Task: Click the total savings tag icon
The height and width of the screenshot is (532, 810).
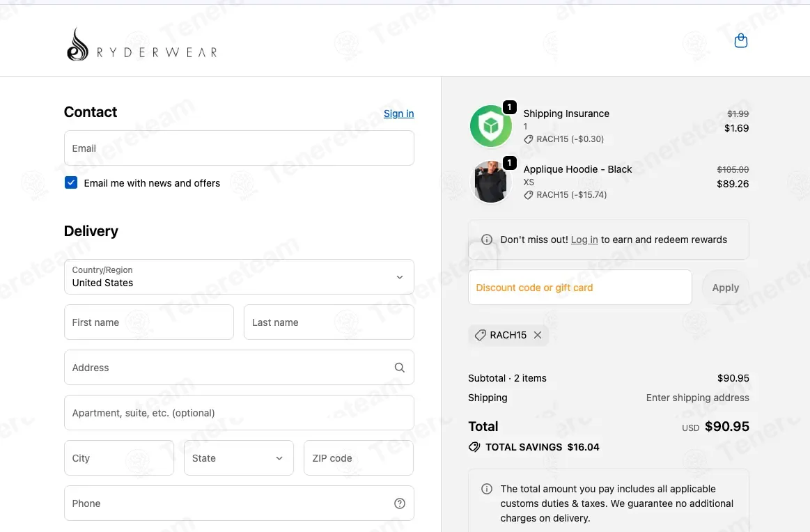Action: coord(474,447)
